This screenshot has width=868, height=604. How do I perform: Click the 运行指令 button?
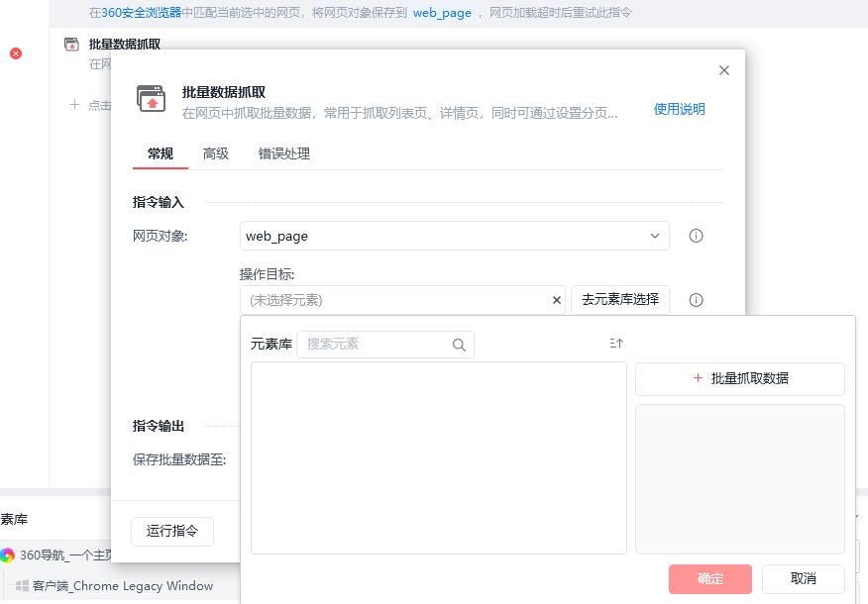tap(172, 531)
